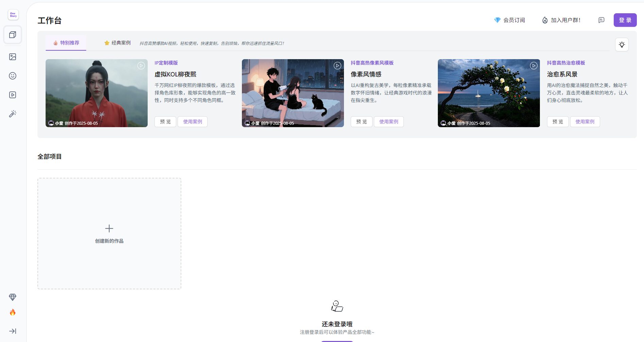Open the 虚拟KOL柳夜熙 thumbnail image
Viewport: 644px width, 342px height.
(97, 93)
